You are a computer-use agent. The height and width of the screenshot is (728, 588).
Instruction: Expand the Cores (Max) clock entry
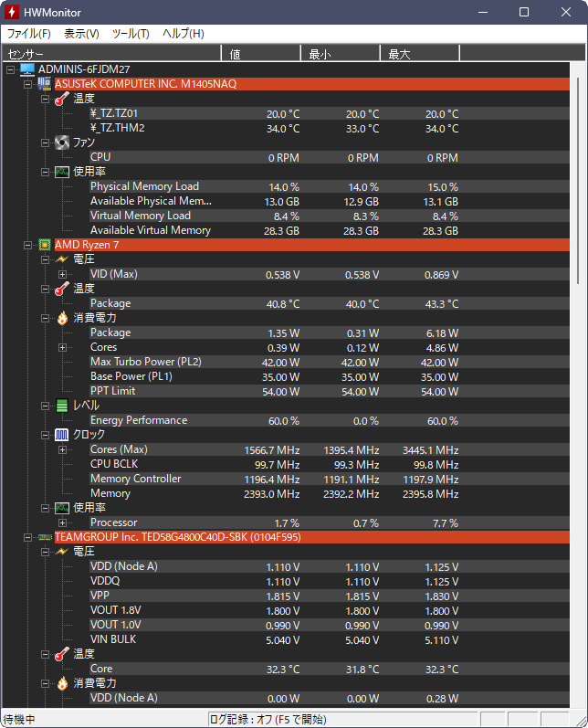tap(63, 450)
